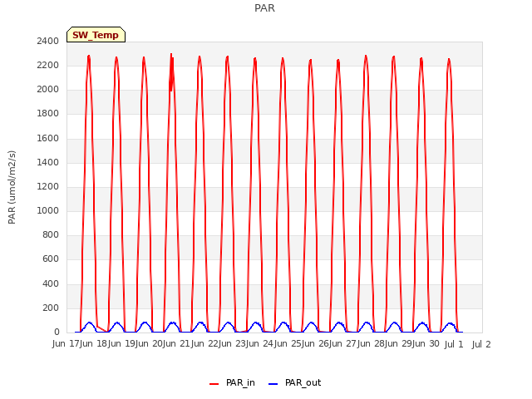Click the Jun 23 x-axis date label

pos(233,344)
